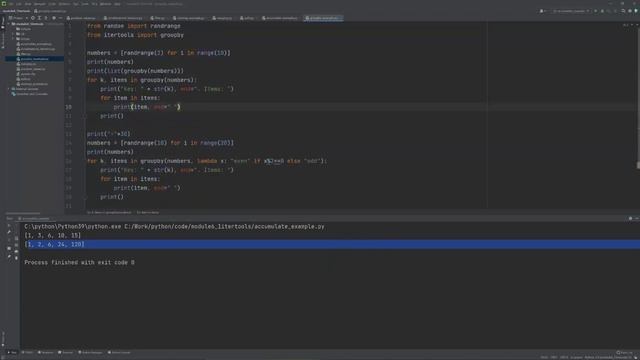This screenshot has width=640, height=360.
Task: Open the Help menu
Action: [117, 4]
